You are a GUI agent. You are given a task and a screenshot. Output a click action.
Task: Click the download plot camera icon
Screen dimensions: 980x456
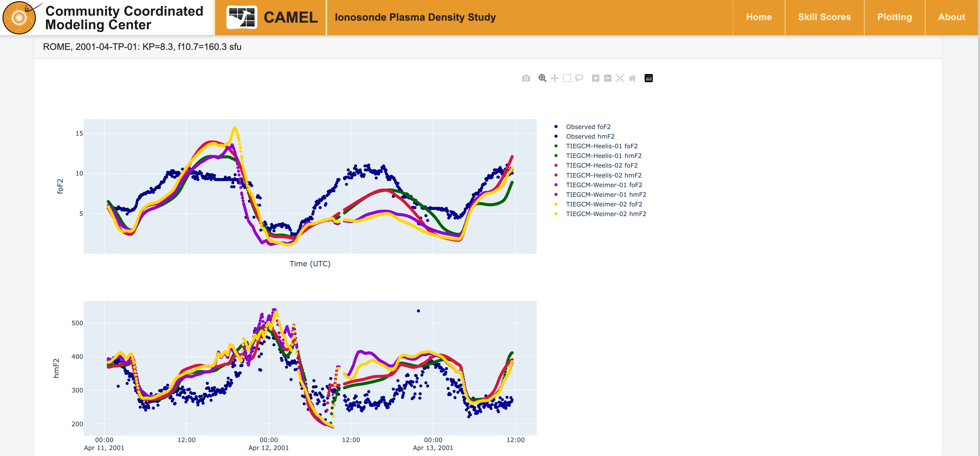[x=526, y=78]
